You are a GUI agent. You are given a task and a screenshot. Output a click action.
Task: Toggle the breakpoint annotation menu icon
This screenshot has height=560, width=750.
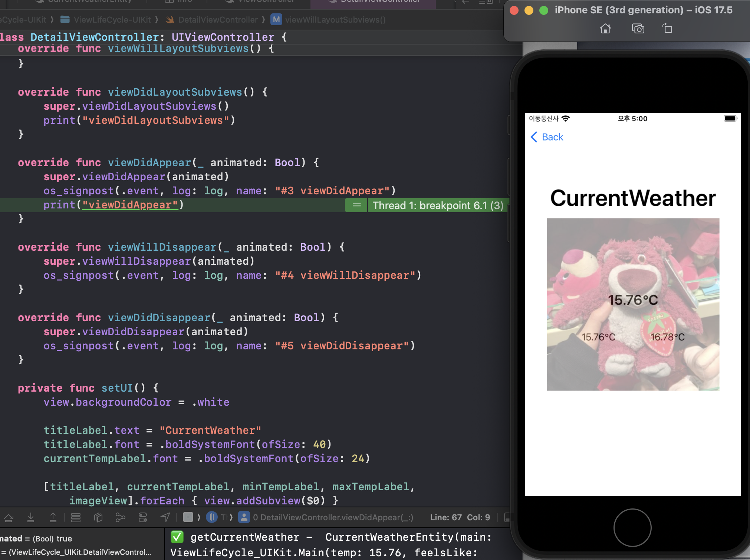[x=356, y=205]
